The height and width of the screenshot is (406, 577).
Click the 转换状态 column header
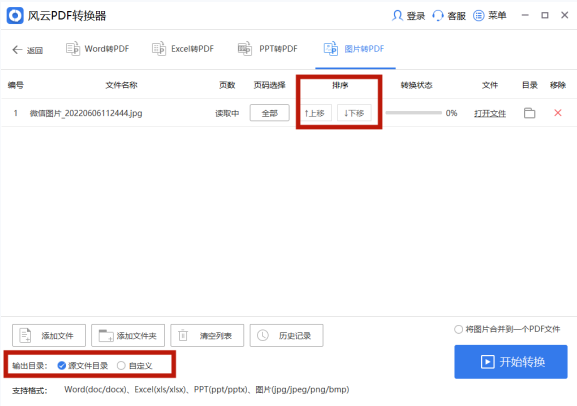tap(416, 85)
